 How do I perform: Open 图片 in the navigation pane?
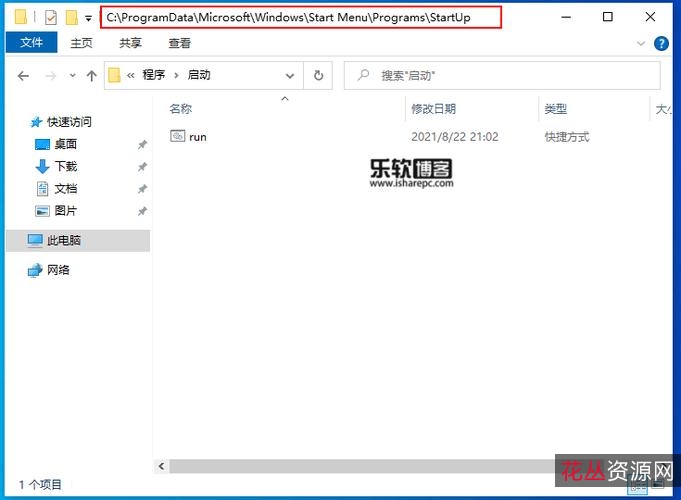tap(66, 211)
